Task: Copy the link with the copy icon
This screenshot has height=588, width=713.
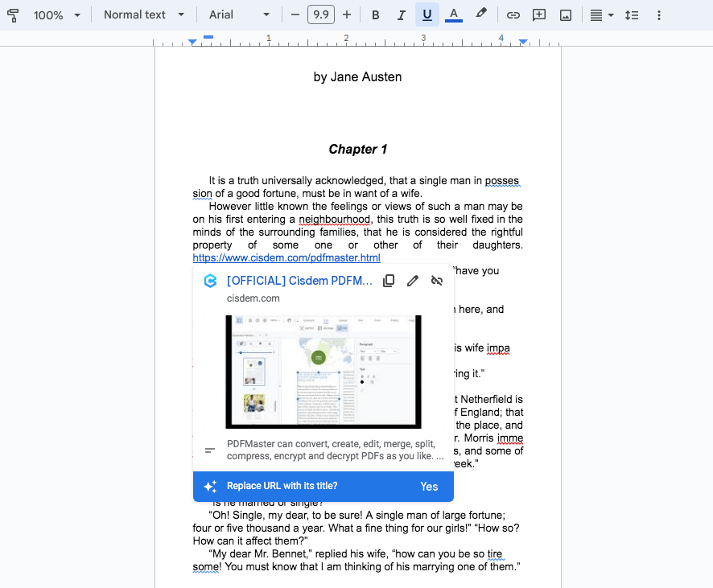Action: (x=389, y=281)
